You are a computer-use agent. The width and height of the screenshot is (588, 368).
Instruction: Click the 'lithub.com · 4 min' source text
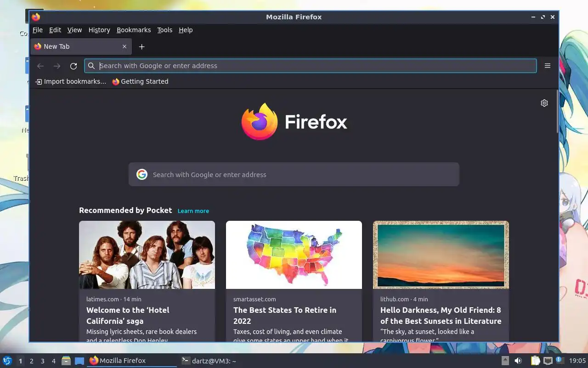(x=404, y=299)
